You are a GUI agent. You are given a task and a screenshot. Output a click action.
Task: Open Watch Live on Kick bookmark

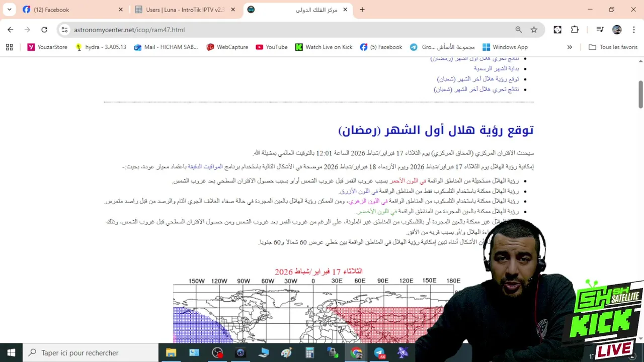coord(324,47)
